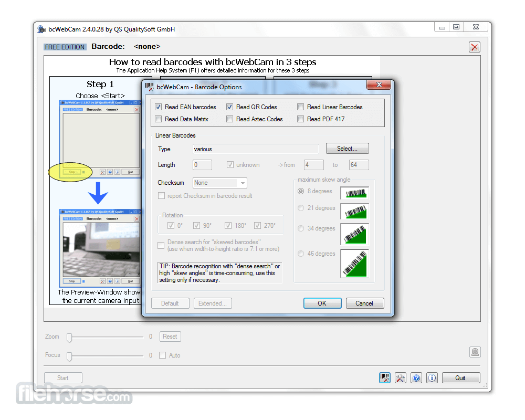The width and height of the screenshot is (525, 420).
Task: Maximize the bcWebCam main window
Action: point(456,27)
